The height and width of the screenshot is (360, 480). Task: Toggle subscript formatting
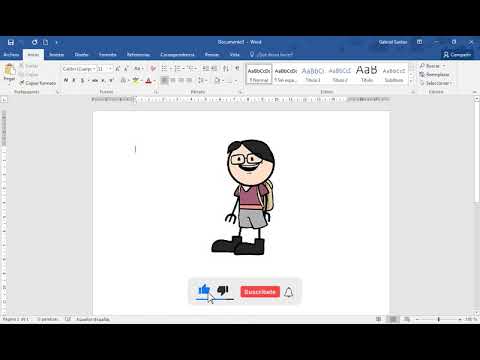pyautogui.click(x=103, y=80)
